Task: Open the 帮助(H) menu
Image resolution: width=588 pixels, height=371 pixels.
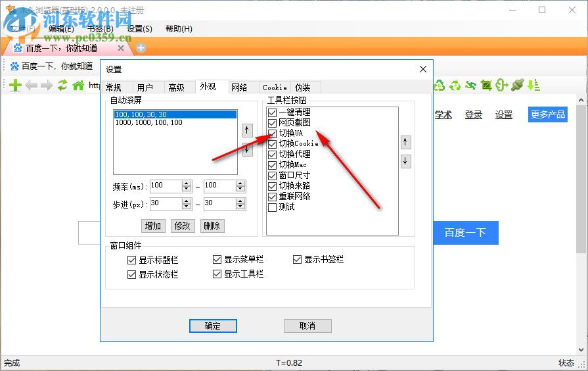Action: tap(179, 29)
